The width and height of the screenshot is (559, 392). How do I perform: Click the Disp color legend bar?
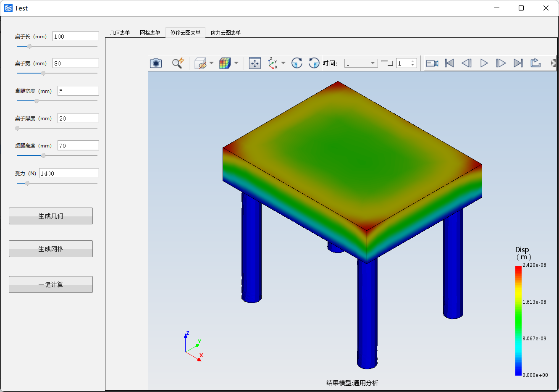pos(518,321)
